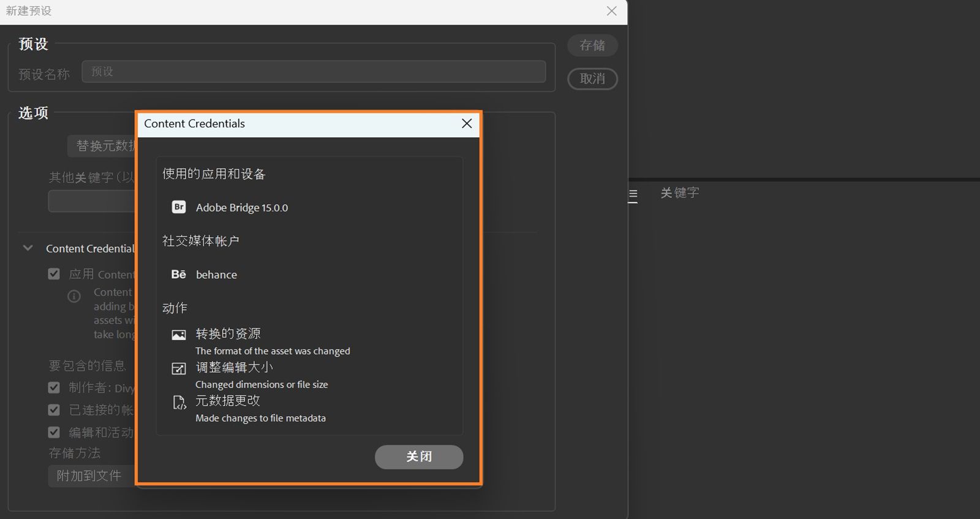Collapse the Content Credentials section chevron
Image resolution: width=980 pixels, height=519 pixels.
pyautogui.click(x=28, y=248)
